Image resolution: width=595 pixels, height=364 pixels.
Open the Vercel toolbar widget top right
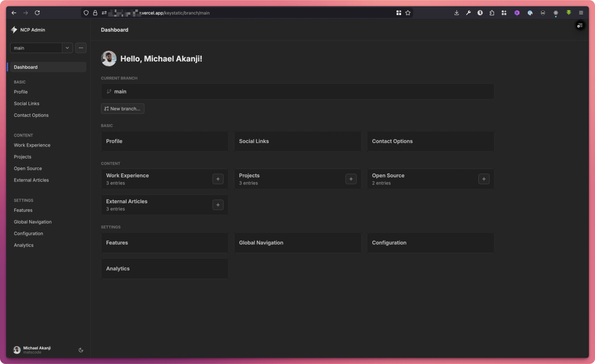tap(580, 25)
